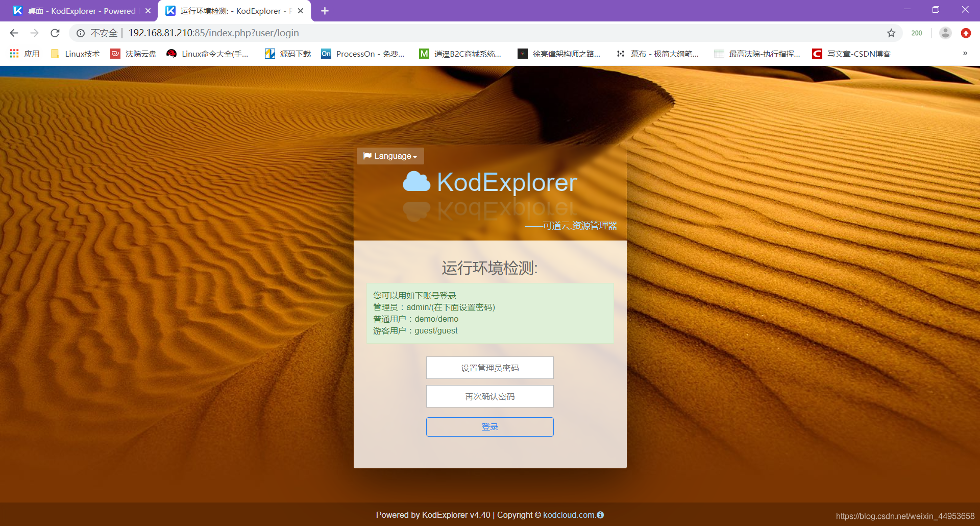Screen dimensions: 980x526
Task: Click the 登录 login button
Action: 489,426
